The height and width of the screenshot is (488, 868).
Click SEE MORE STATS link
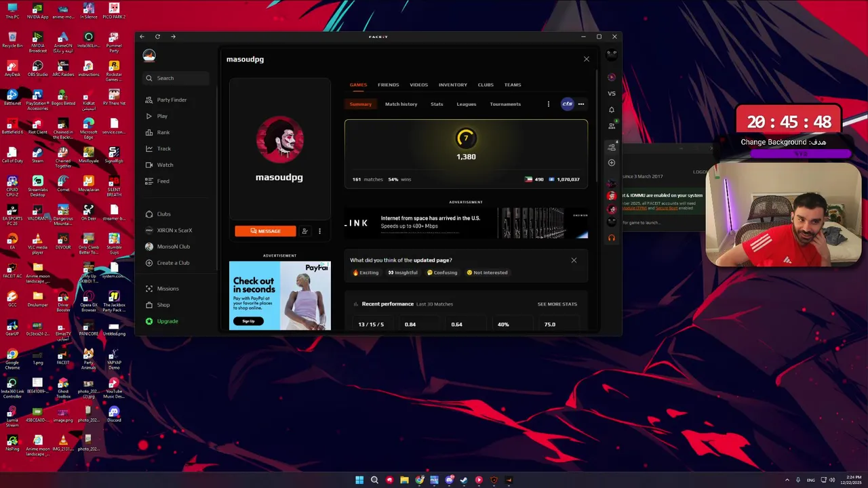pos(557,304)
